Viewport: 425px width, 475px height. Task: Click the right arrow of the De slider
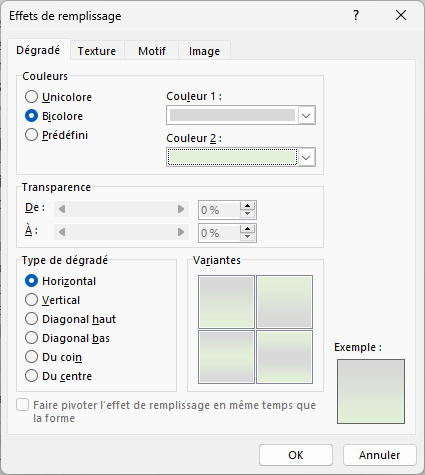(x=181, y=209)
